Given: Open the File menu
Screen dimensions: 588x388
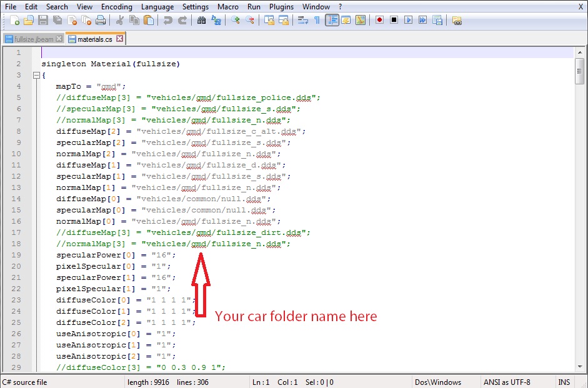Looking at the screenshot, I should pyautogui.click(x=11, y=6).
